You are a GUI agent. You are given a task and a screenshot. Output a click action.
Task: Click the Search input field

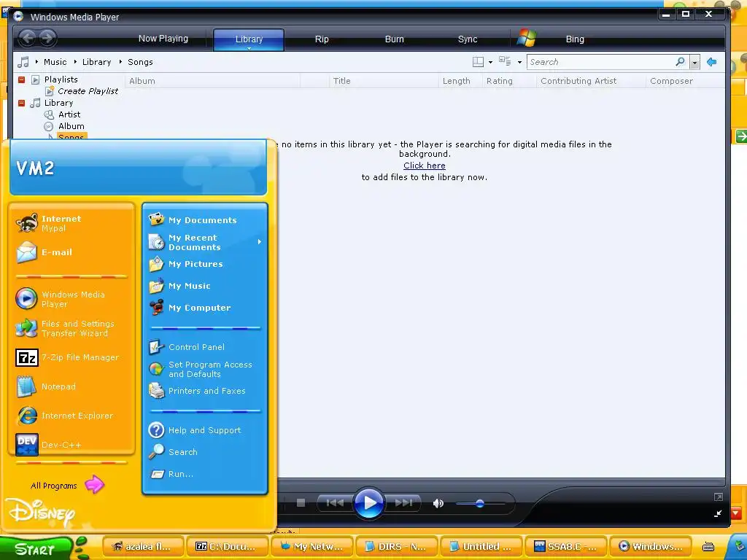pos(601,62)
